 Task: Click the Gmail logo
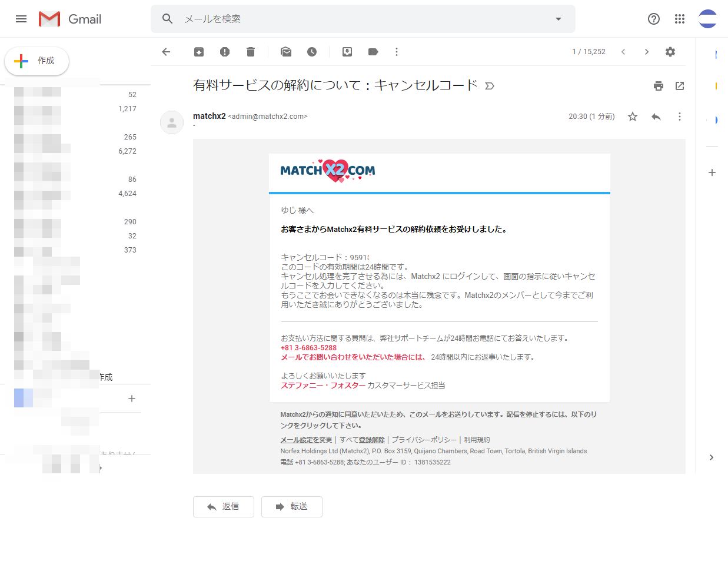(70, 19)
